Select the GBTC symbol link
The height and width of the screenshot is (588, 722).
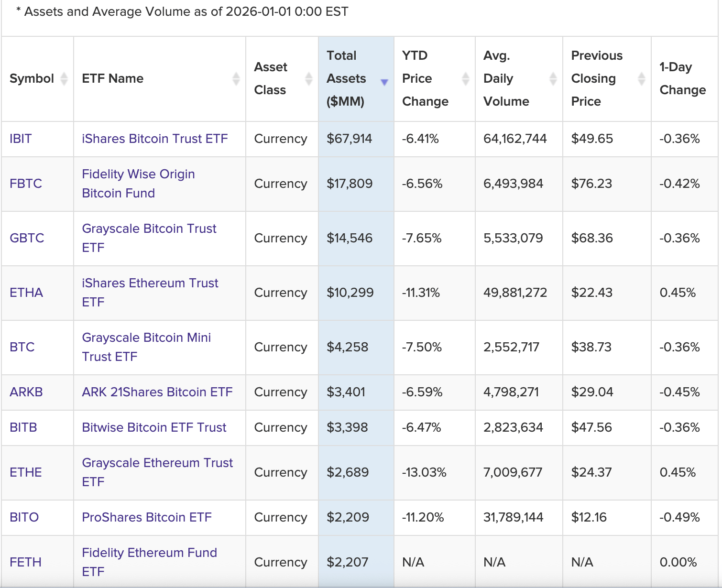(27, 238)
